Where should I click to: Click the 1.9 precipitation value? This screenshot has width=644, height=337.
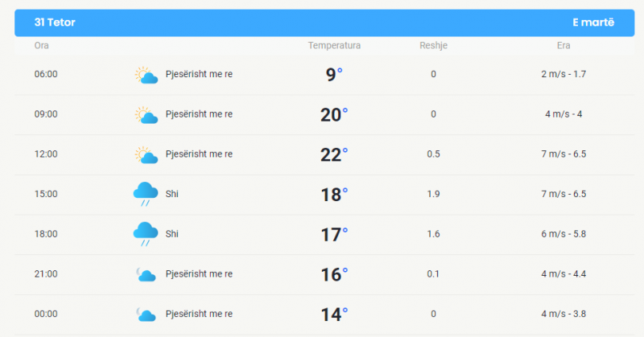pyautogui.click(x=433, y=194)
